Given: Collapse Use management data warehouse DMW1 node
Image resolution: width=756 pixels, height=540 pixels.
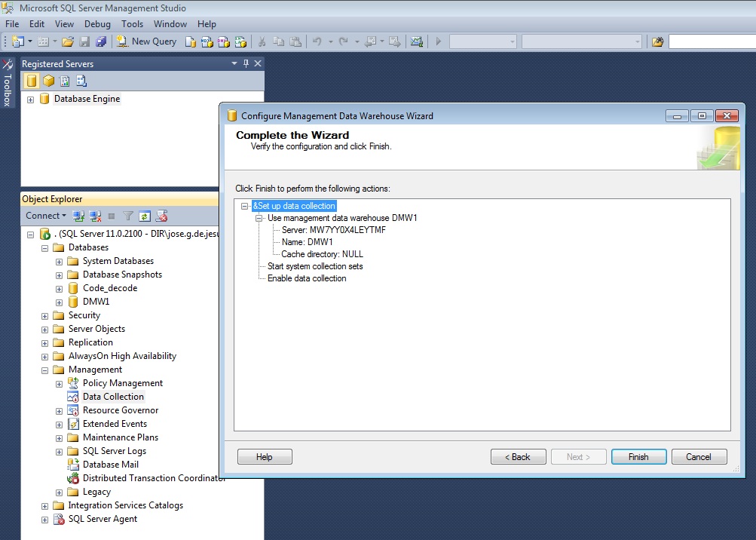Looking at the screenshot, I should click(x=259, y=218).
